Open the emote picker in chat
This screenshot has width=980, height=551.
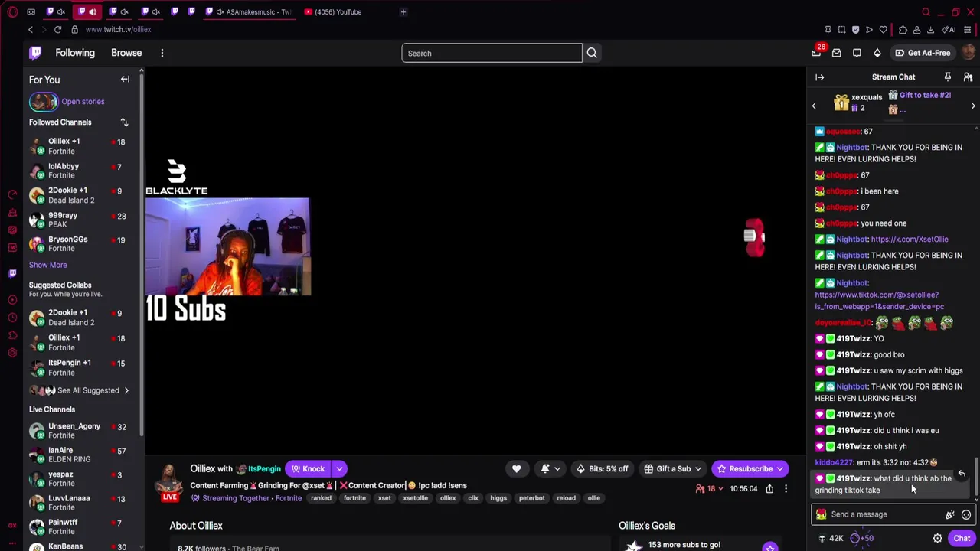tap(966, 514)
